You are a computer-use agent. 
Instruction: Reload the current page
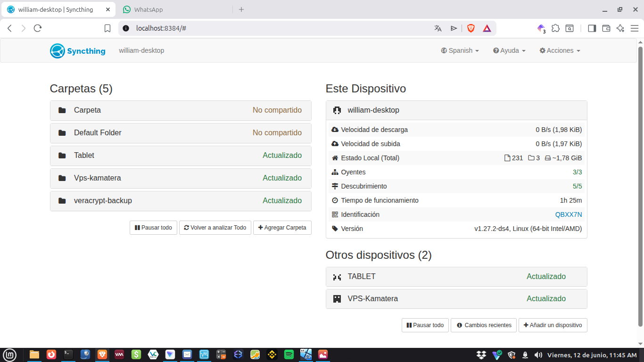38,28
